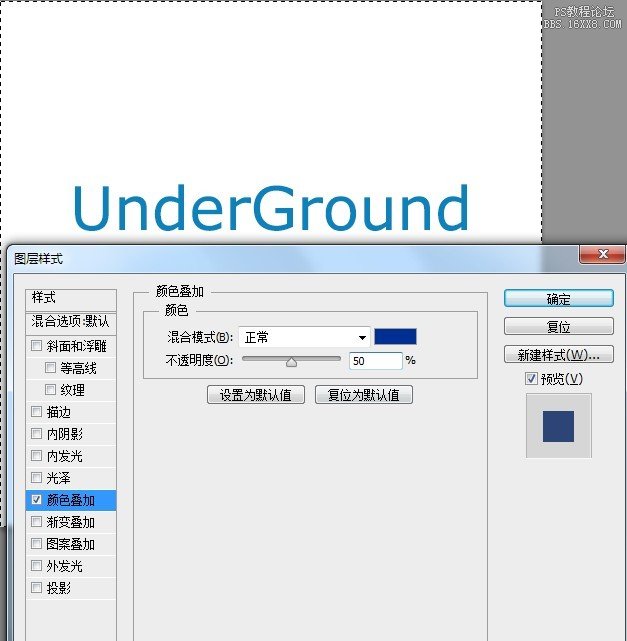Tick the 等高线 checkbox
Viewport: 627px width, 641px height.
tap(50, 368)
